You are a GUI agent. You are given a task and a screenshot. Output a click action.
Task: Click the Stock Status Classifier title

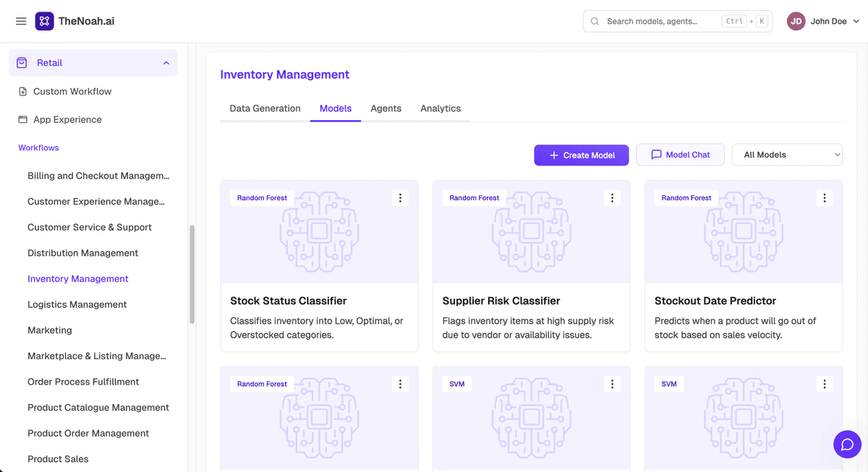289,301
